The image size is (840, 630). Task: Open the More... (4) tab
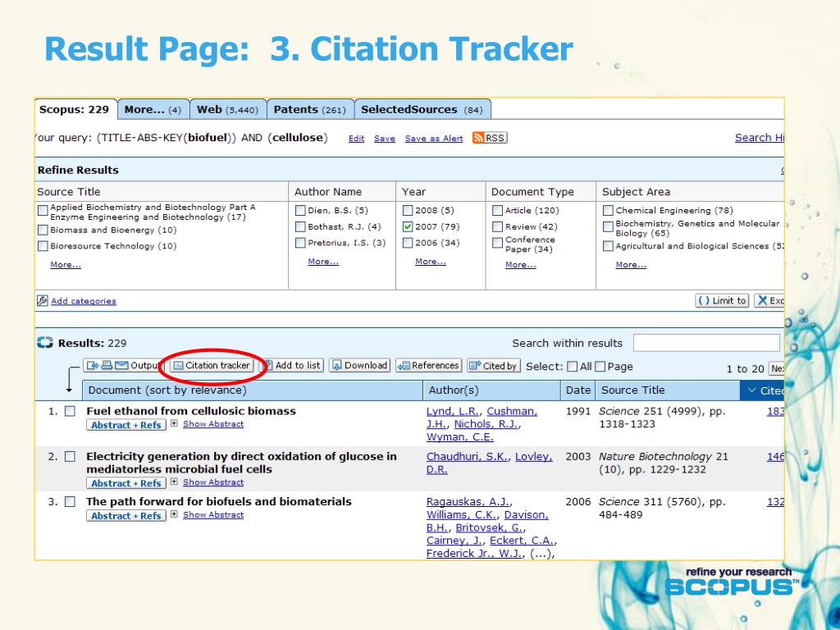coord(153,110)
